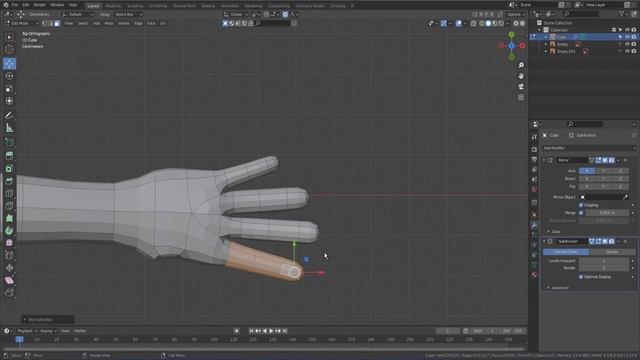Select the Shrink/Fatten tool
Viewport: 640px width, 360px height.
[x=9, y=268]
